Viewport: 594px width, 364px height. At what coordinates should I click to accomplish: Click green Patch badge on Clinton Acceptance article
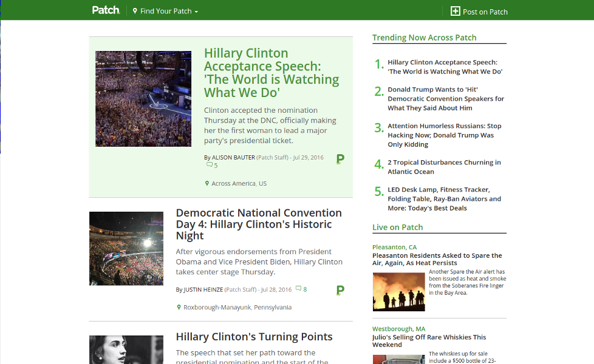[340, 160]
